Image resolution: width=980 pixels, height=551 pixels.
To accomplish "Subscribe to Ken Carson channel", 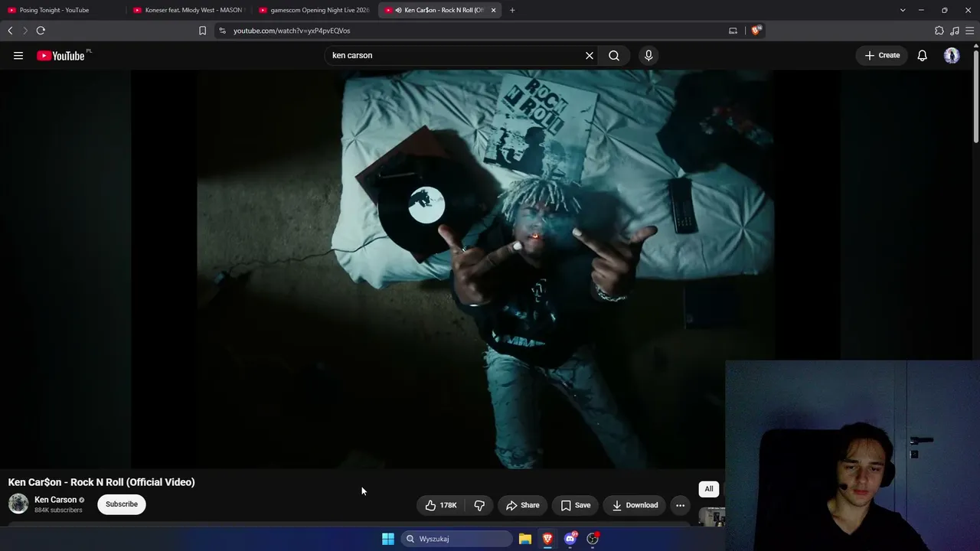I will tap(122, 504).
